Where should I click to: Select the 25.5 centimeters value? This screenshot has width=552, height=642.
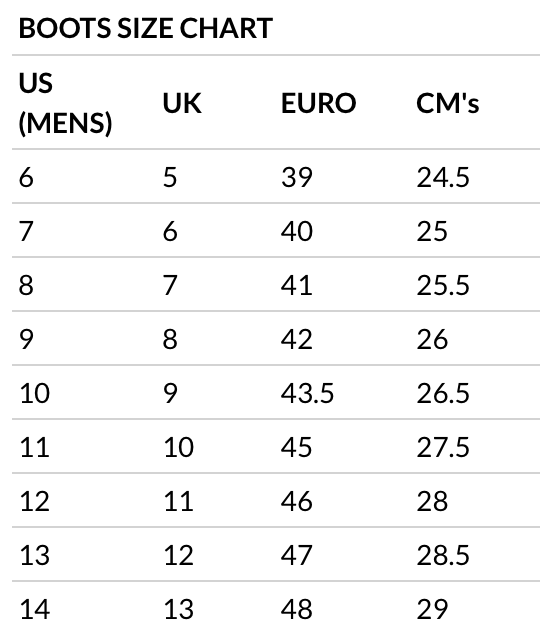coord(443,285)
